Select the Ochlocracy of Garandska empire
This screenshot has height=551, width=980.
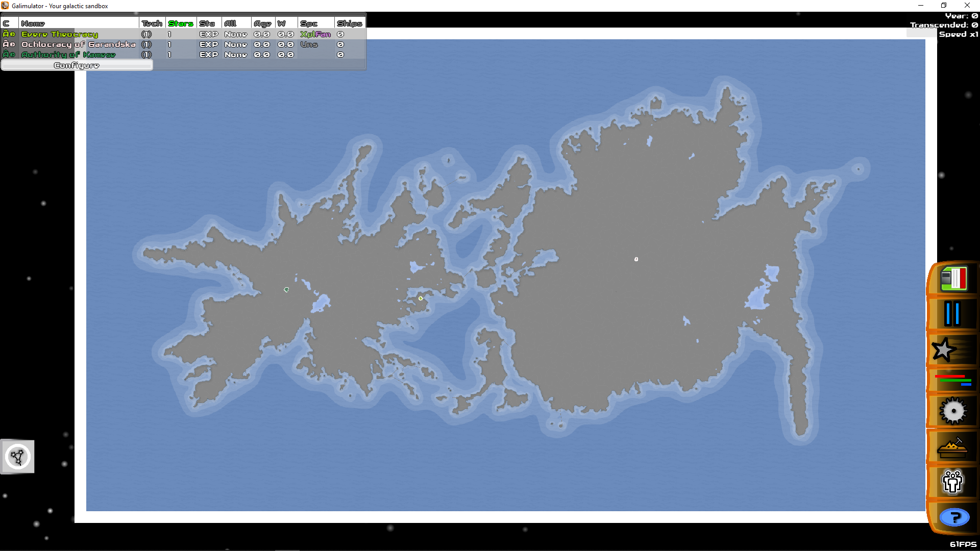(78, 44)
